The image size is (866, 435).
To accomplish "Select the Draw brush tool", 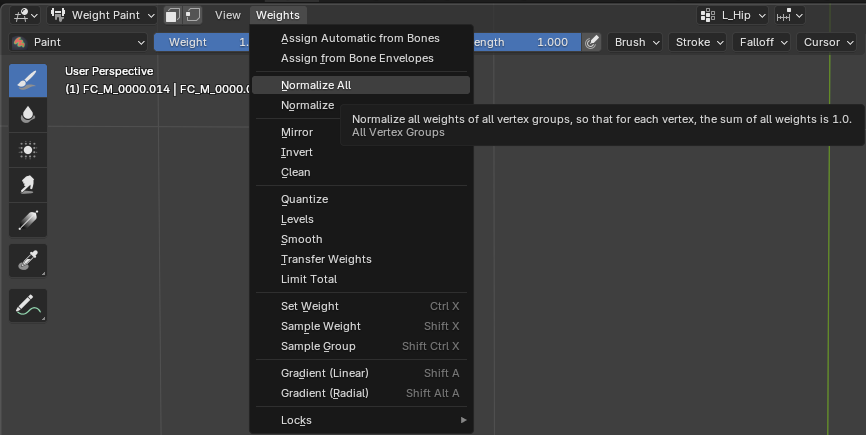I will pos(28,80).
